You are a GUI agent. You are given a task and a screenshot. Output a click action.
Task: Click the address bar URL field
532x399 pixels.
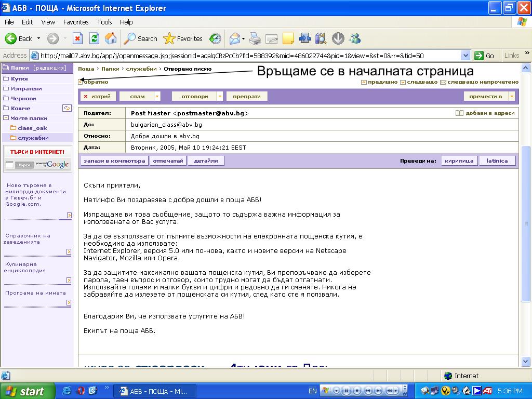[x=250, y=56]
